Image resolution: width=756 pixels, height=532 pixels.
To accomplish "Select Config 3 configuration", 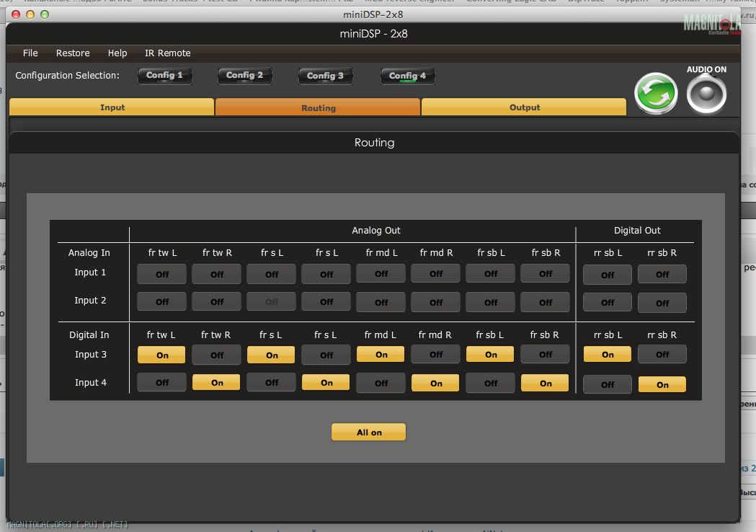I will (325, 76).
